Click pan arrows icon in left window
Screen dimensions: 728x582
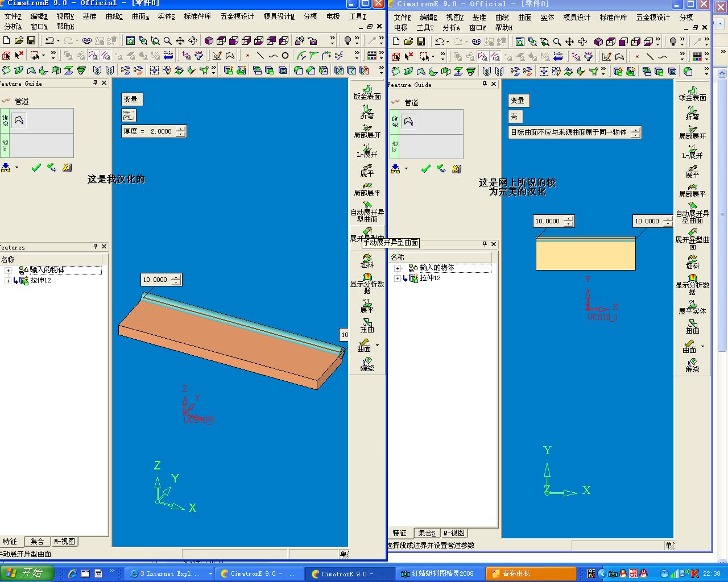coord(180,41)
